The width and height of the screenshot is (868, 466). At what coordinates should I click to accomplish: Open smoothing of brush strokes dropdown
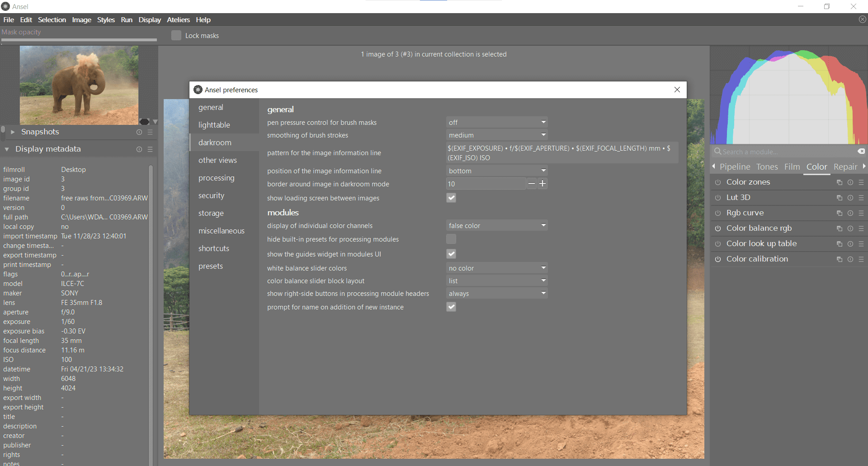497,135
